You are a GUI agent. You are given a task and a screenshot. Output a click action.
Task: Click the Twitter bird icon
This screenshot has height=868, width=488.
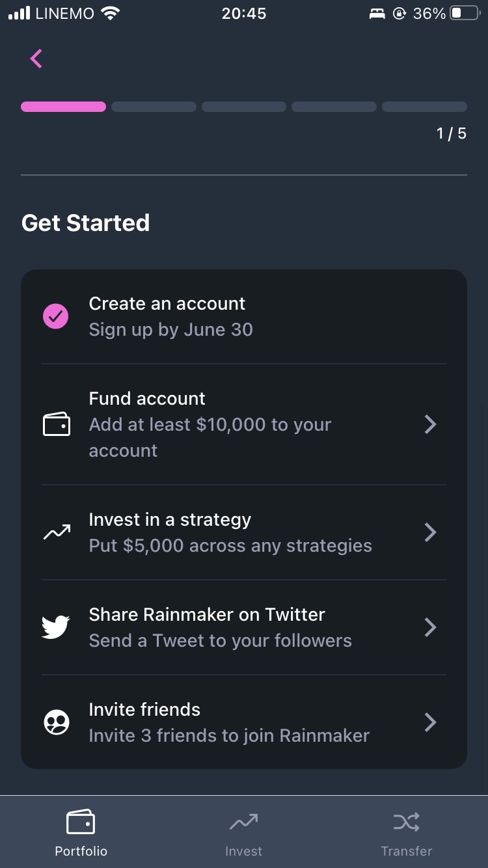click(x=56, y=627)
